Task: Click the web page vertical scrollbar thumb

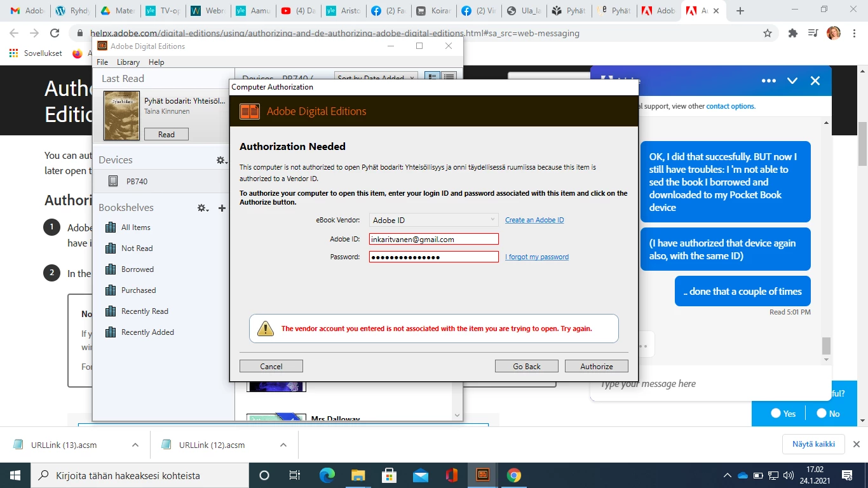Action: point(863,143)
